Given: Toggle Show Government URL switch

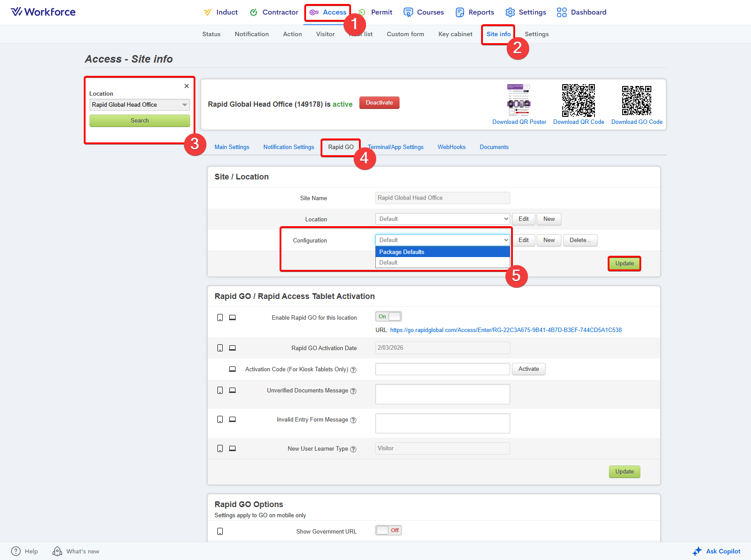Looking at the screenshot, I should click(x=388, y=530).
